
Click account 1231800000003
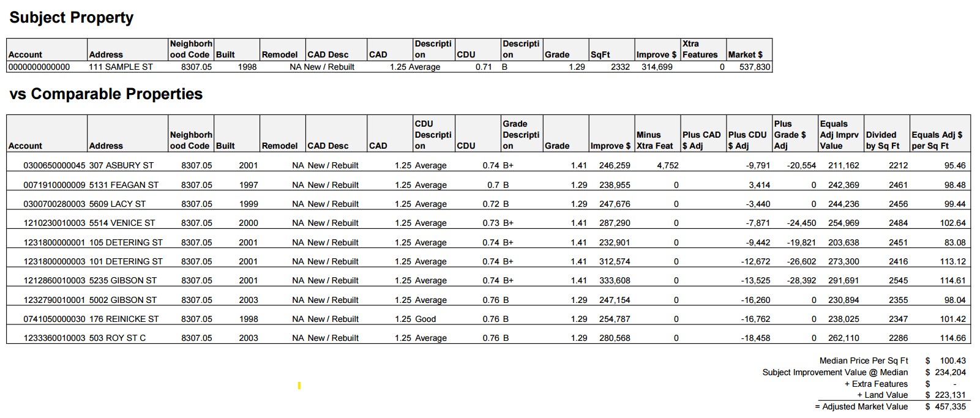coord(54,261)
